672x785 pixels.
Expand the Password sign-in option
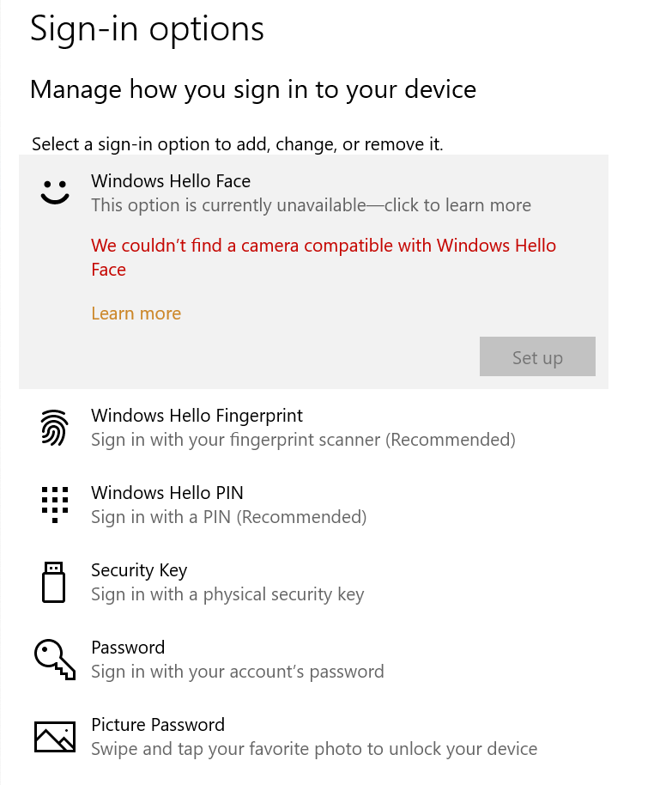[128, 648]
